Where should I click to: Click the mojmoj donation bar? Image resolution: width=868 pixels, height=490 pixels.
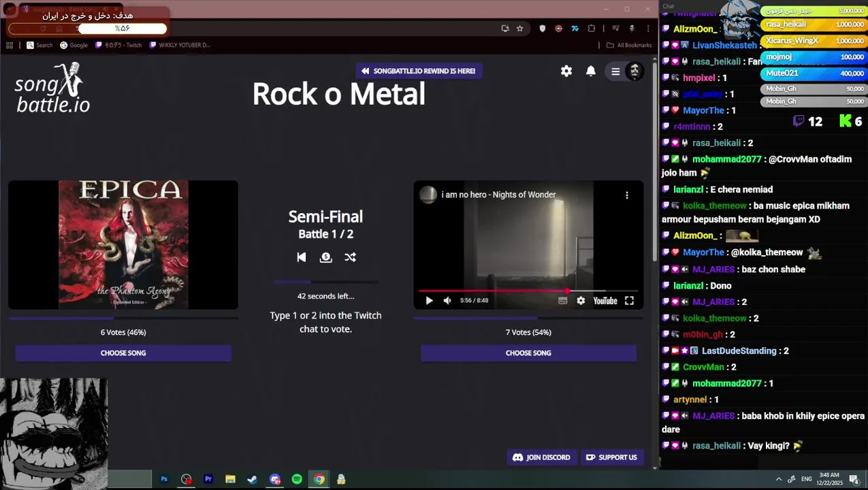click(x=814, y=57)
